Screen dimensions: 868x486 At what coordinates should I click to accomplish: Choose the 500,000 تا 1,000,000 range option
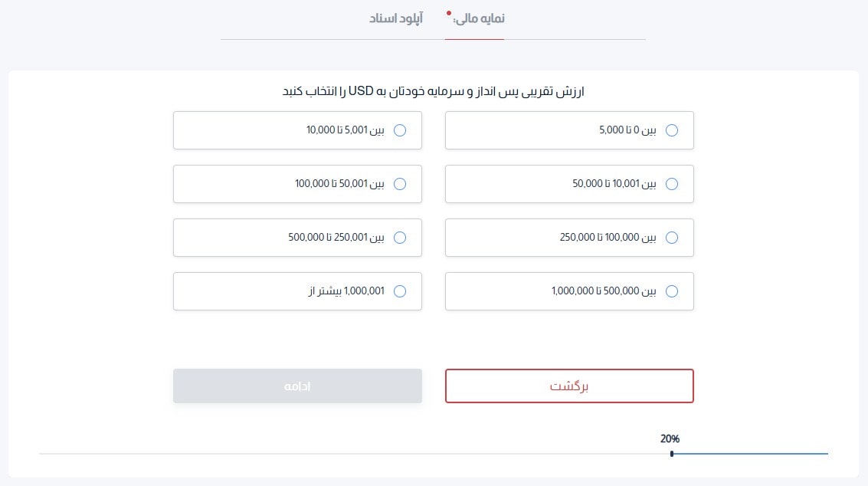click(x=673, y=291)
